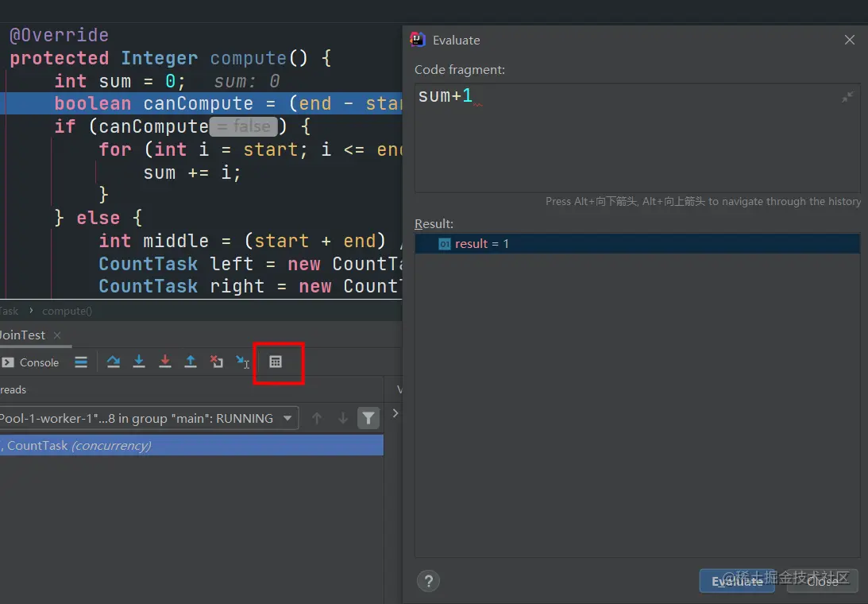Screen dimensions: 868x604
Task: Select the JoinTest debug session tab
Action: coord(22,335)
